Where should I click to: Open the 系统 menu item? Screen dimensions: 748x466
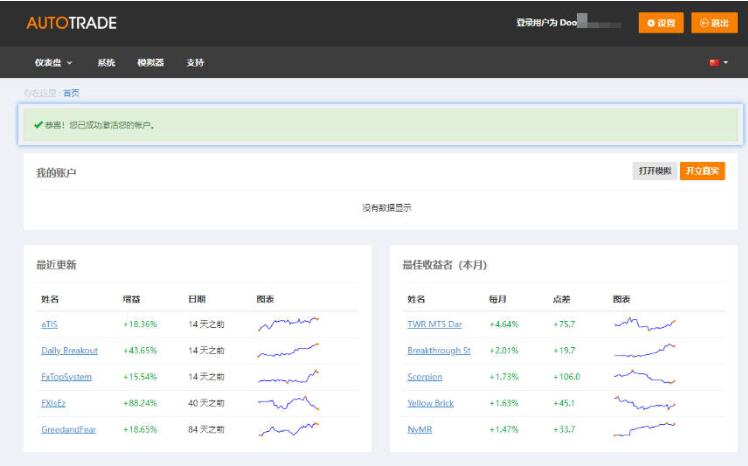pyautogui.click(x=106, y=63)
